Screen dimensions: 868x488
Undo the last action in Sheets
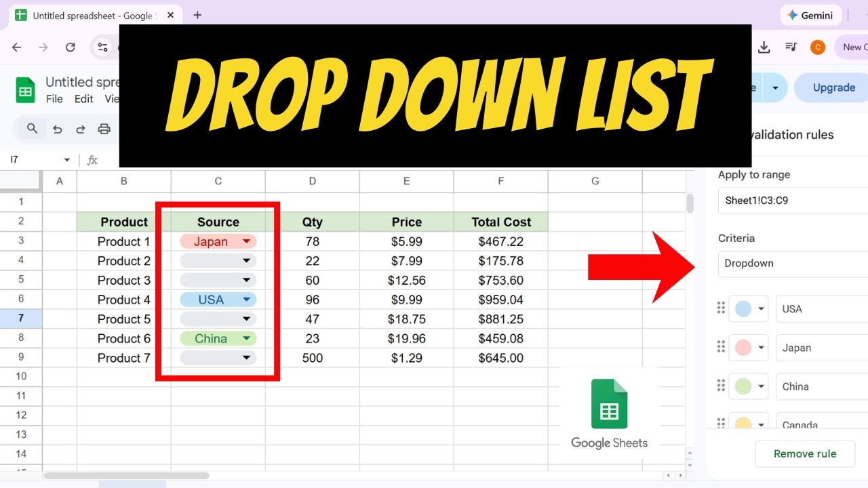pyautogui.click(x=57, y=129)
